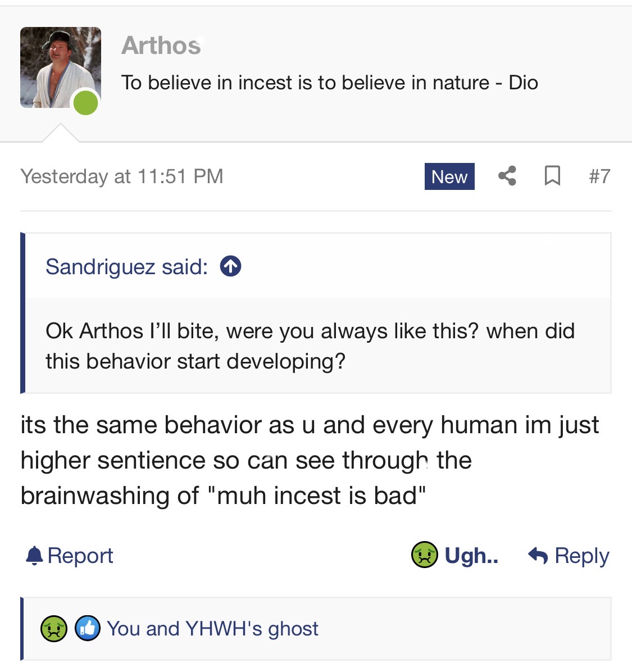Reply to Arthos's post
The image size is (632, 672).
(581, 556)
